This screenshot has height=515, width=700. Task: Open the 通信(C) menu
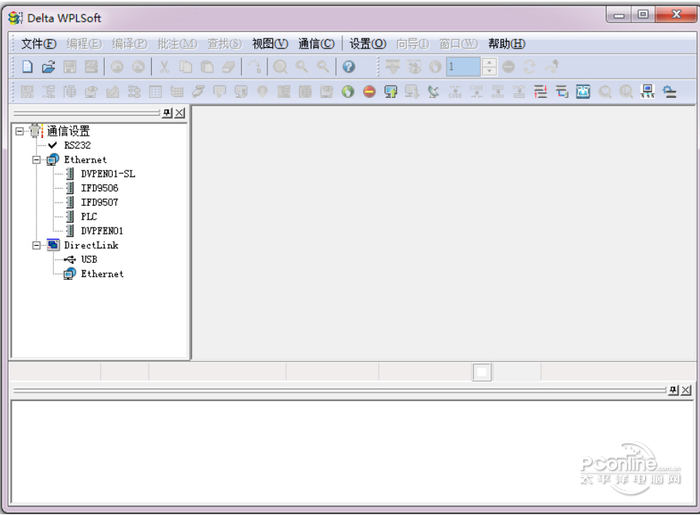pyautogui.click(x=316, y=44)
